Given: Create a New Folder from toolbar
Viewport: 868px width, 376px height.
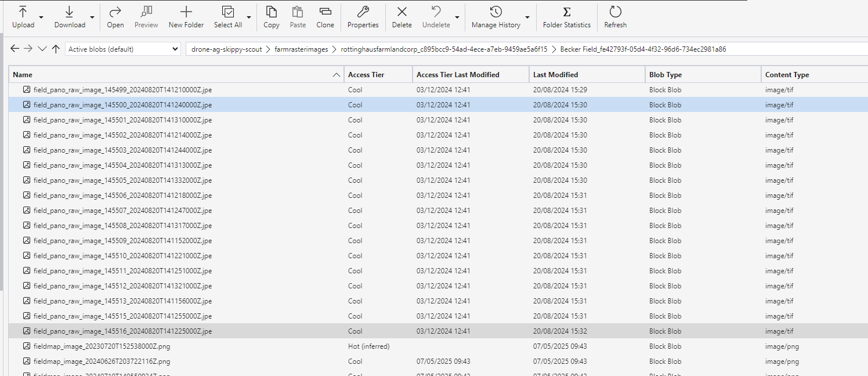Looking at the screenshot, I should point(186,17).
